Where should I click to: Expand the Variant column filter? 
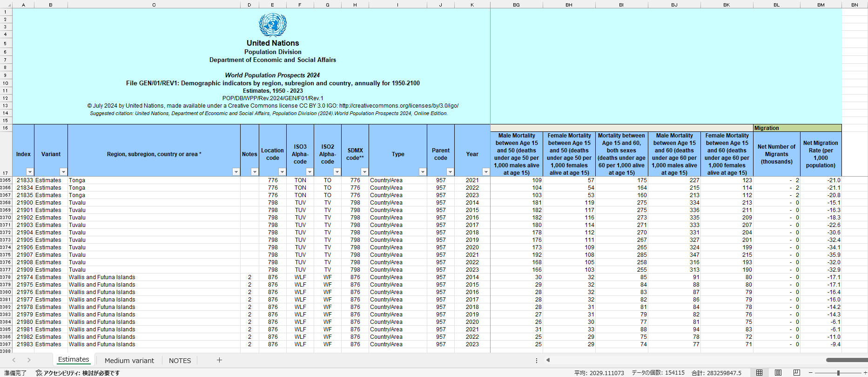click(63, 172)
